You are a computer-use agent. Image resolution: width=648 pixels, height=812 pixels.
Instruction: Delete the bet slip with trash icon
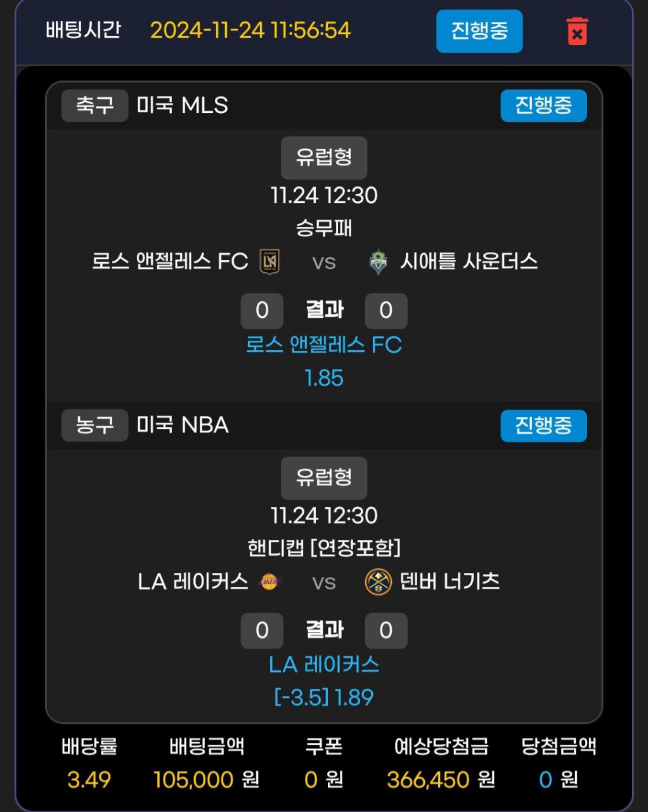click(576, 31)
